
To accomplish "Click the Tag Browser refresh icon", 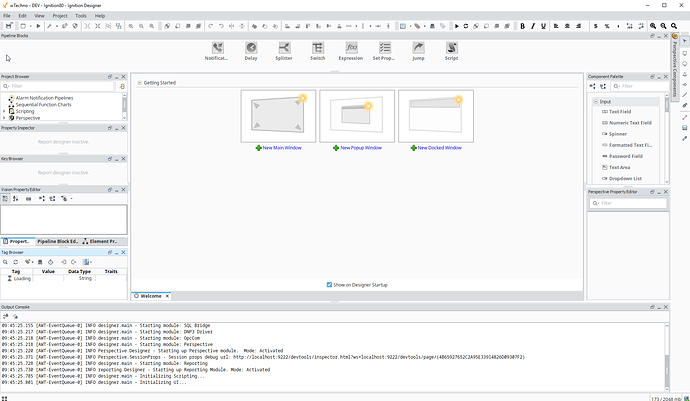I will 16,262.
